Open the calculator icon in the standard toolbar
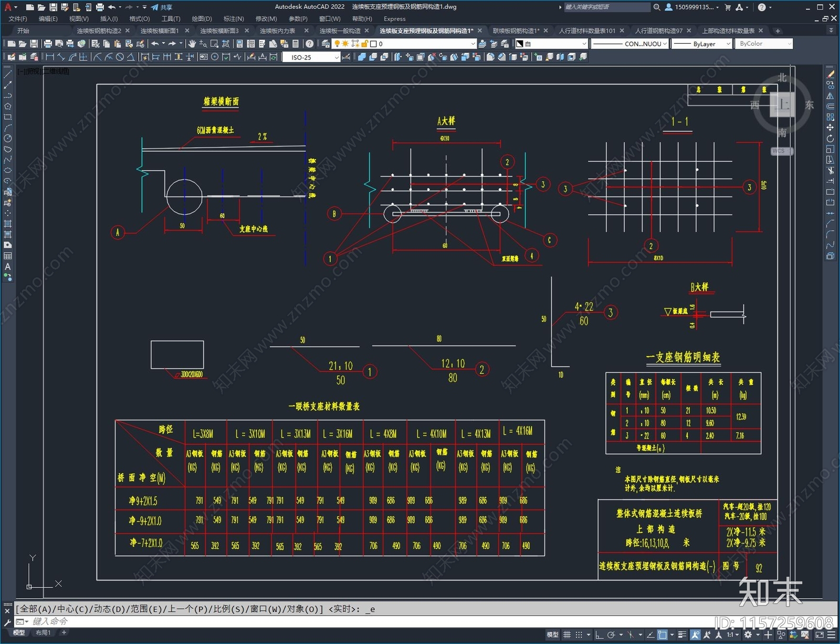 point(296,44)
